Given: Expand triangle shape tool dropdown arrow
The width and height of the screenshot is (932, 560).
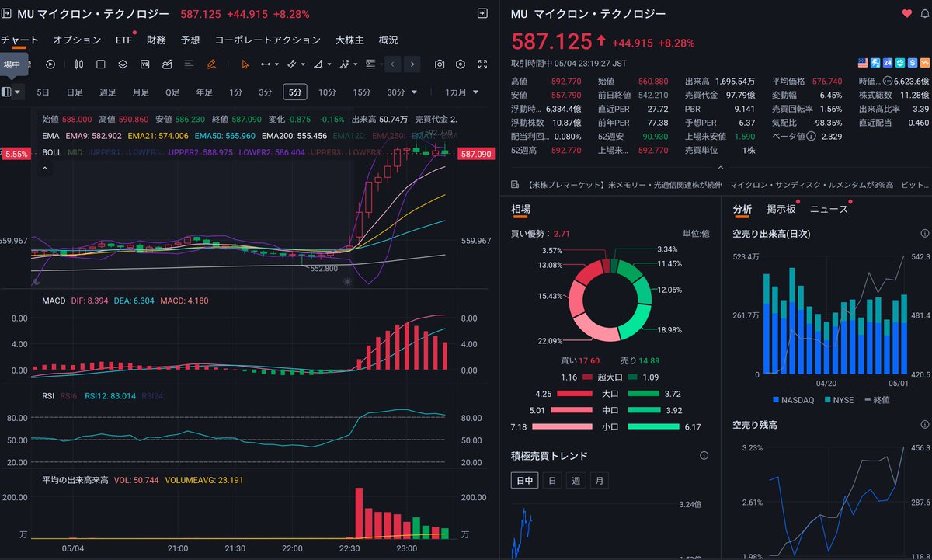Looking at the screenshot, I should coord(329,65).
